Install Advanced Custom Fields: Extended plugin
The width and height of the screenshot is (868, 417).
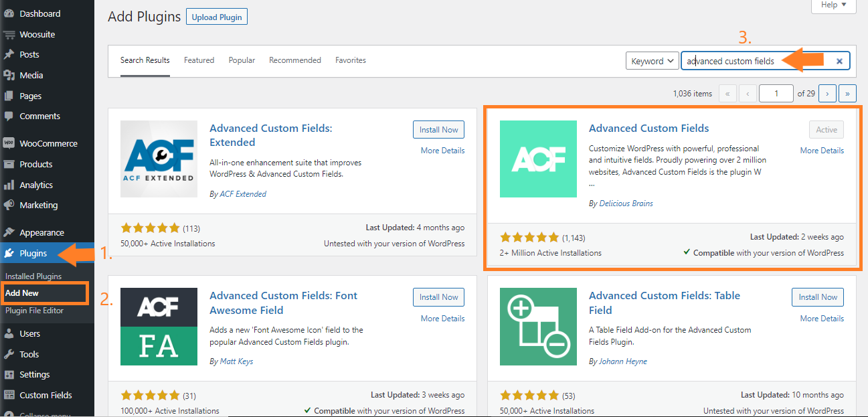438,130
